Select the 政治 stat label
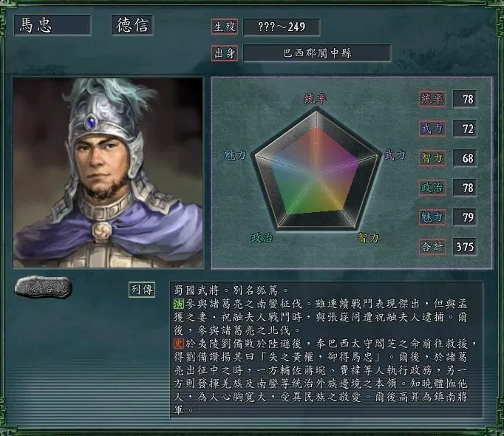Image resolution: width=504 pixels, height=436 pixels. click(432, 188)
